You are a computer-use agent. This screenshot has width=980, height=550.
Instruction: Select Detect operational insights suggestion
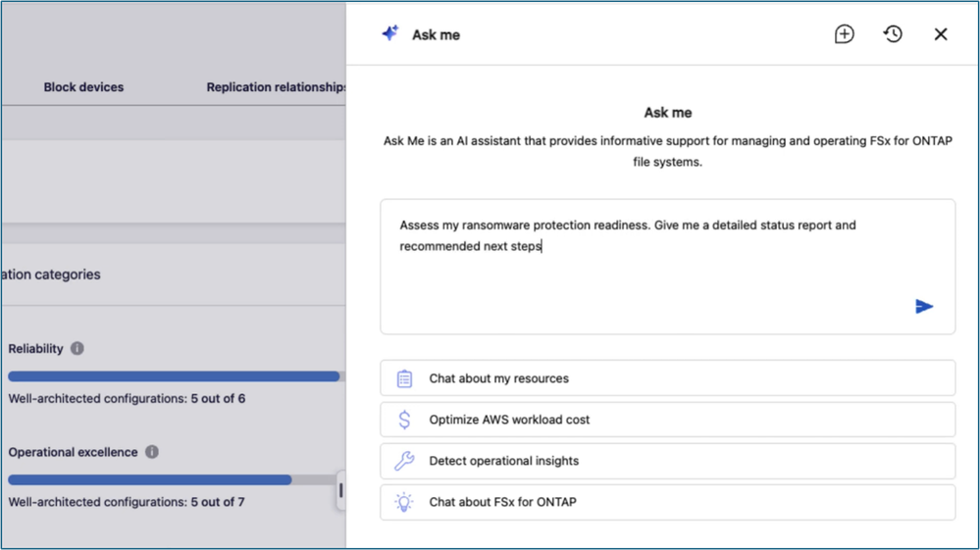(667, 461)
